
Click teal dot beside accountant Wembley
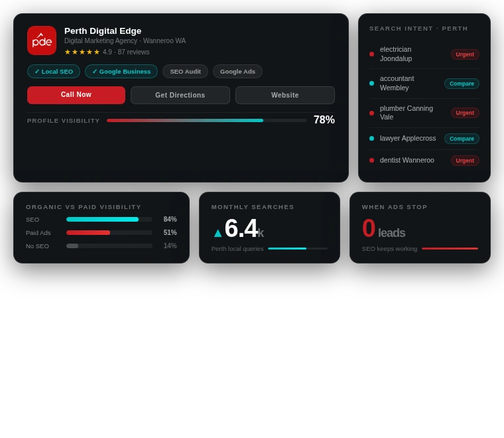tap(371, 84)
